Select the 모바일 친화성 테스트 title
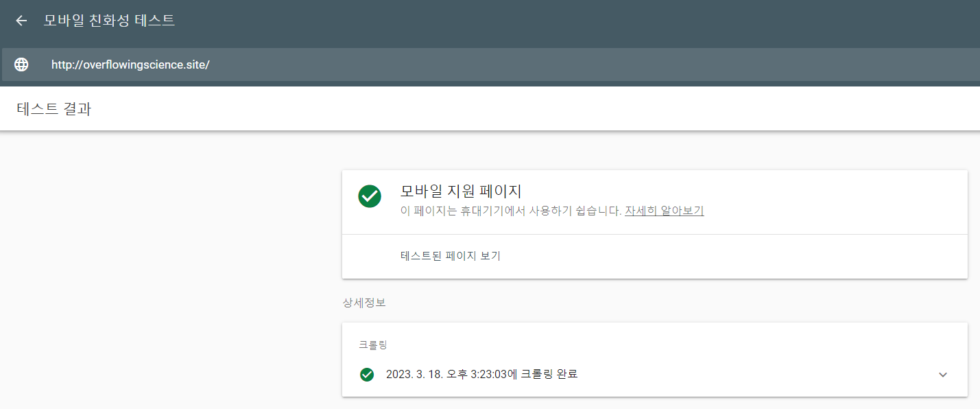 tap(110, 21)
